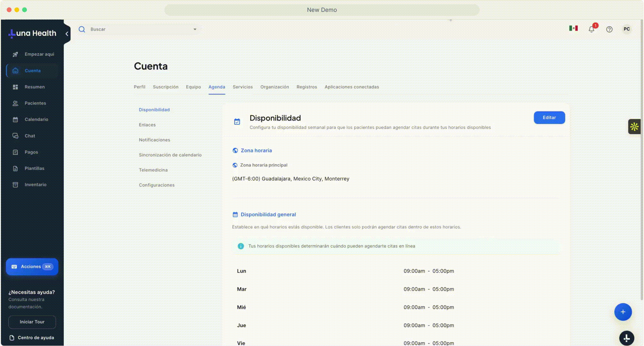This screenshot has width=644, height=346.
Task: Open the help question mark icon
Action: (609, 29)
